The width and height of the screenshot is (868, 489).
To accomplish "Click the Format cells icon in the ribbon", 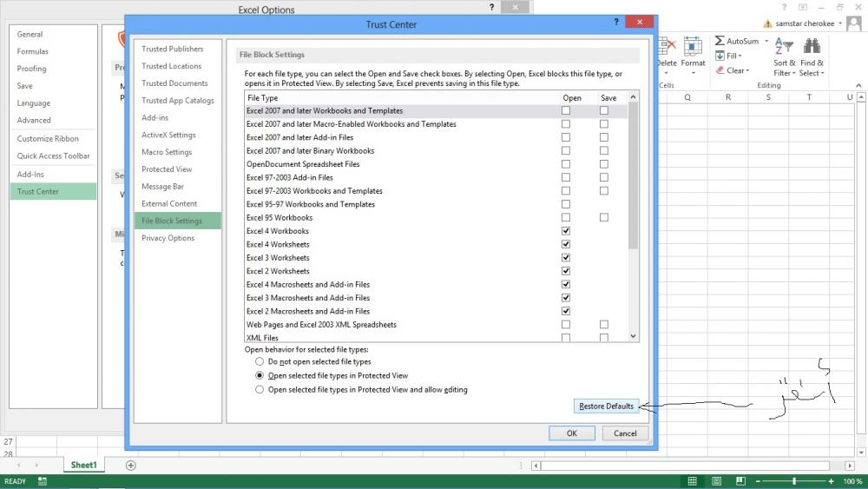I will pos(693,47).
